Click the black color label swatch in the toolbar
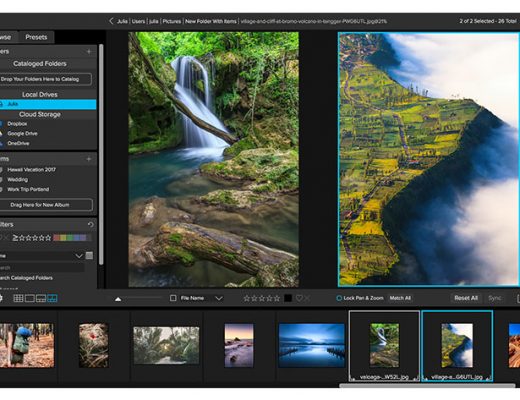 288,298
